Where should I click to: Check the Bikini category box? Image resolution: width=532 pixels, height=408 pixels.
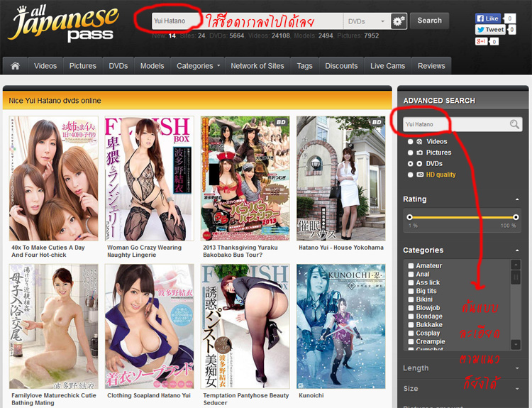click(x=411, y=299)
